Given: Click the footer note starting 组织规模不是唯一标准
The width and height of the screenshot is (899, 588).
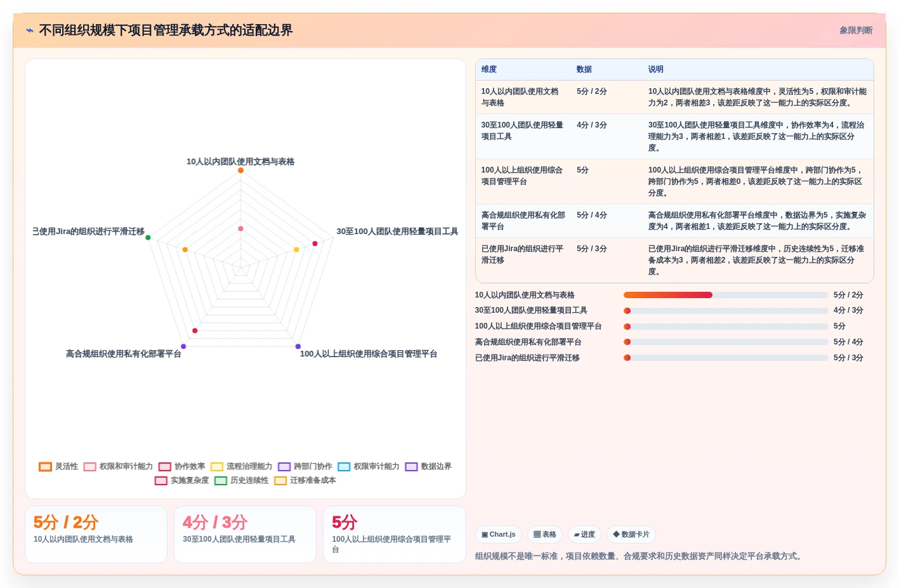Looking at the screenshot, I should (640, 556).
